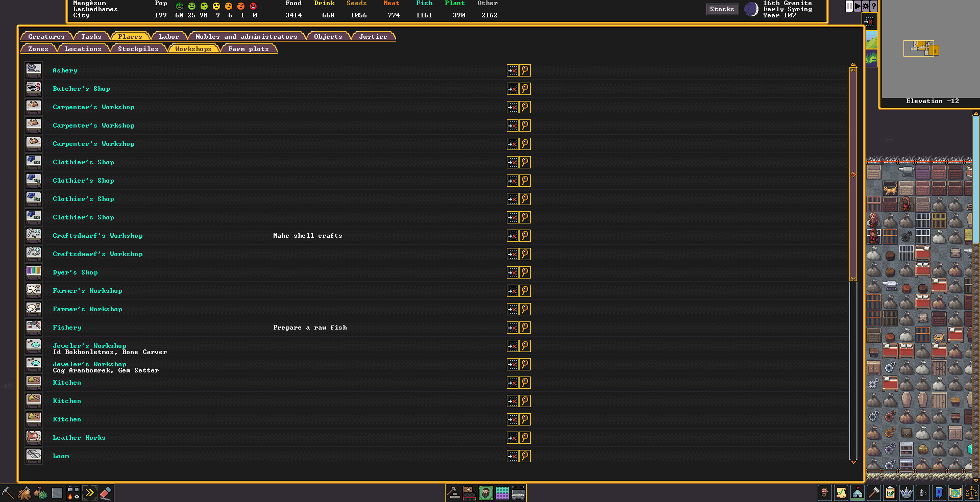This screenshot has height=502, width=980.
Task: Switch to the Stockpiles tab
Action: (x=138, y=49)
